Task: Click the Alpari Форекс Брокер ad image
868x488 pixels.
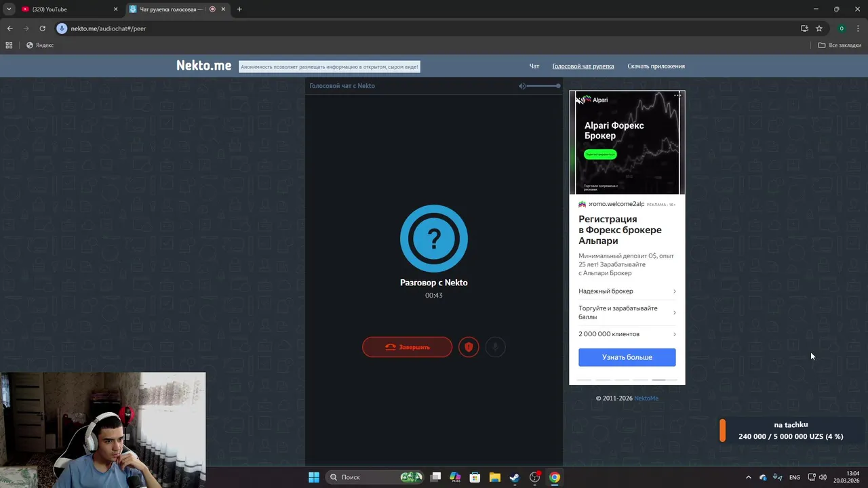Action: pos(627,142)
